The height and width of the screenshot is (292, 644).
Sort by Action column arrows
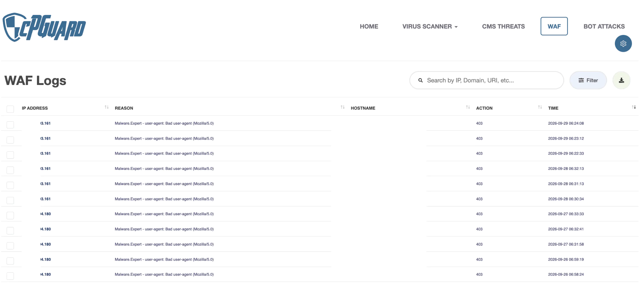coord(540,107)
